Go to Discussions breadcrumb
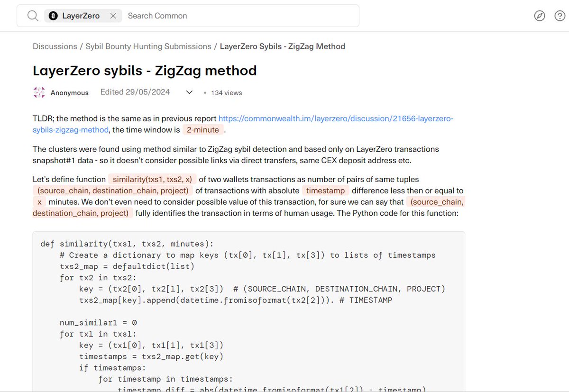This screenshot has height=392, width=569. click(x=55, y=46)
